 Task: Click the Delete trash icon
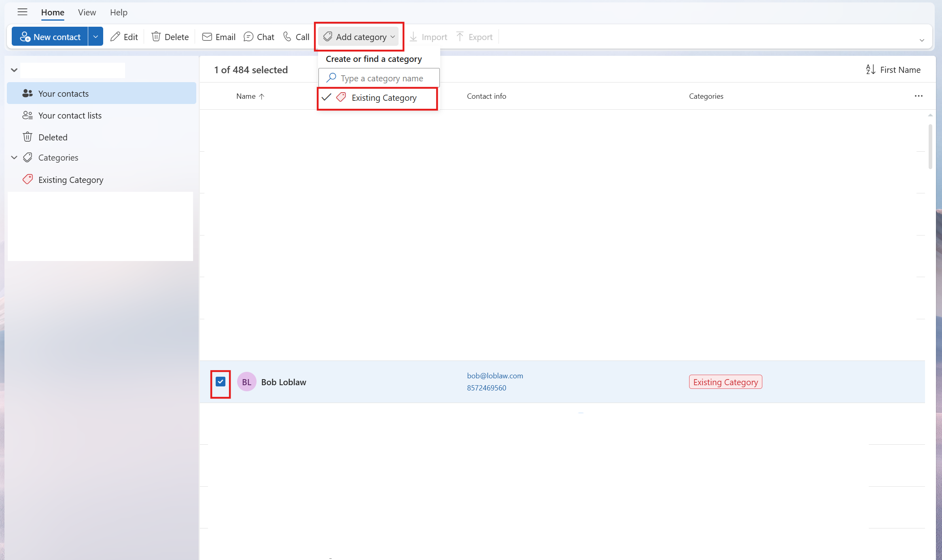[x=156, y=36]
